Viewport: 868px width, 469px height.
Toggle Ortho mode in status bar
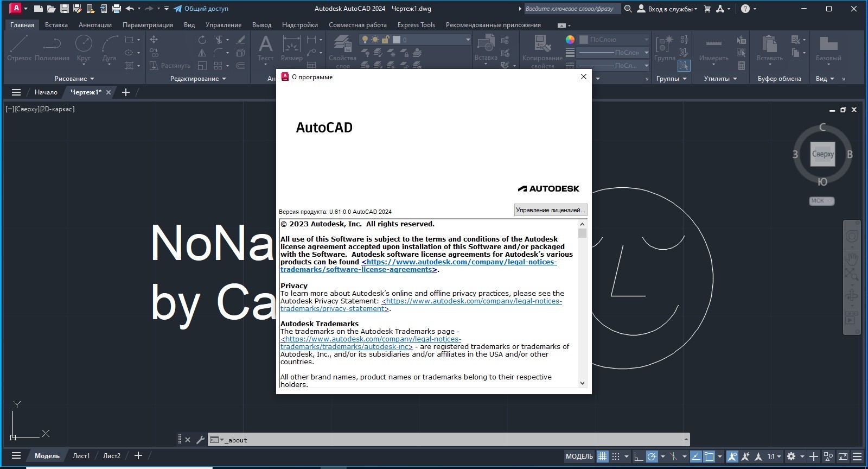point(639,457)
